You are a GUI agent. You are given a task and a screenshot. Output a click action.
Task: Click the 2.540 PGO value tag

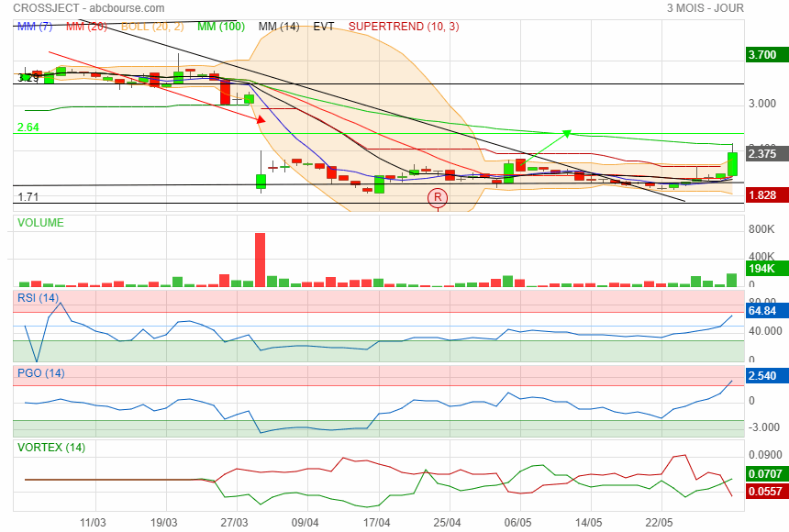pyautogui.click(x=767, y=375)
